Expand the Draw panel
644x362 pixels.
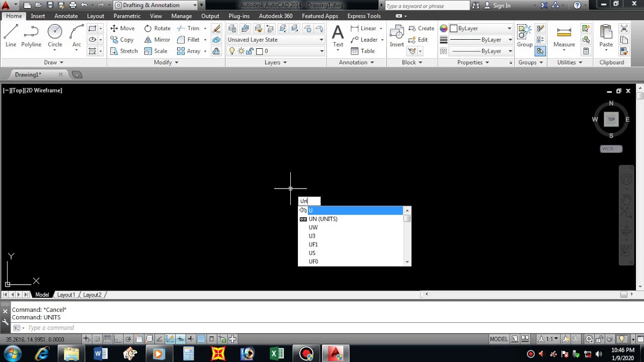point(53,62)
